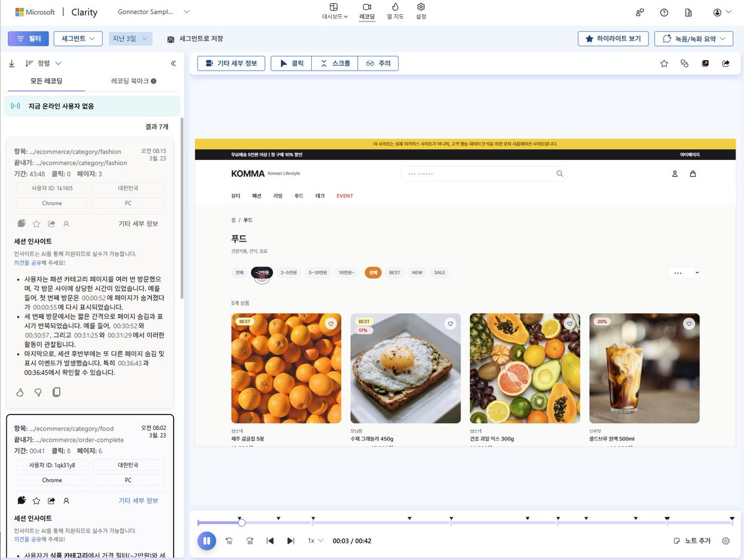Share the fashion category recording card

[51, 224]
